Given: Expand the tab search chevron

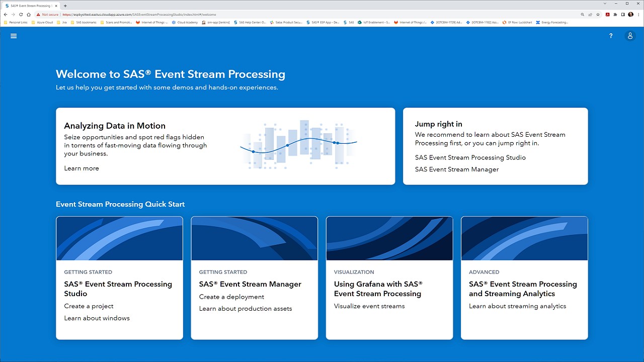Looking at the screenshot, I should [x=605, y=4].
